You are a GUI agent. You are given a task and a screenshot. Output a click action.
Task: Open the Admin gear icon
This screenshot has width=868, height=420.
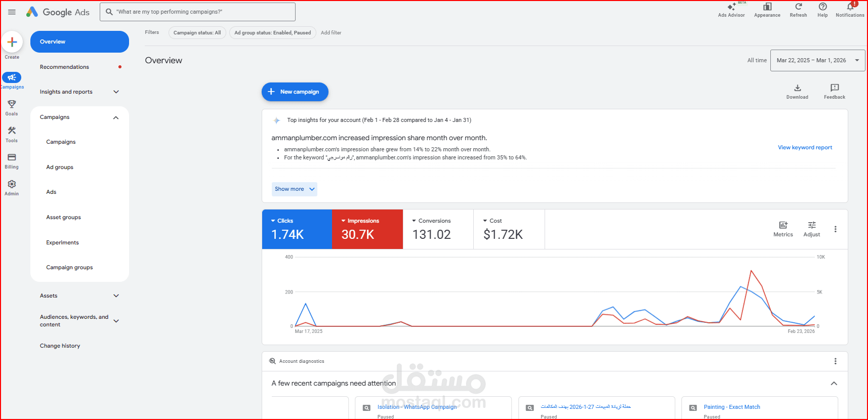click(12, 184)
